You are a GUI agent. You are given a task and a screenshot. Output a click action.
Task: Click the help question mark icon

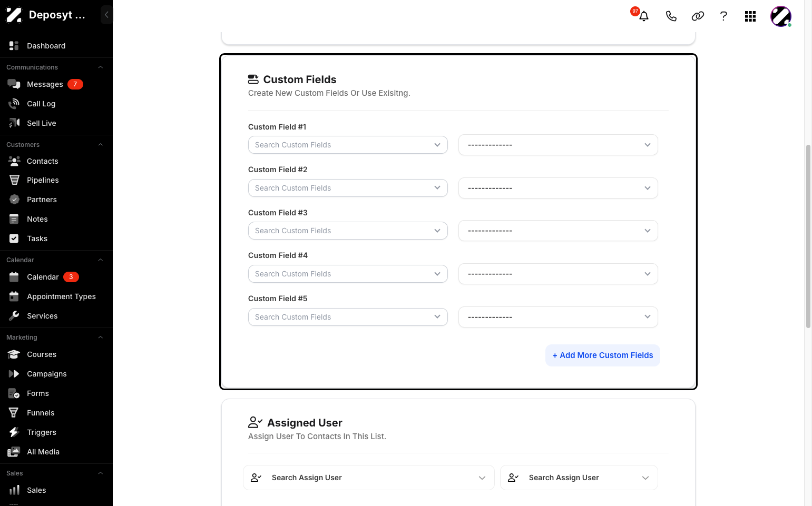(723, 16)
